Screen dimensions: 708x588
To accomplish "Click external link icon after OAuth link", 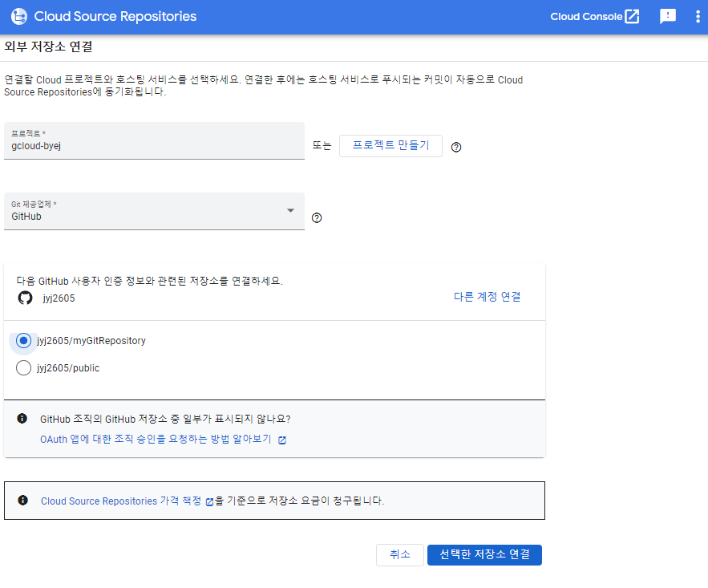I will click(x=282, y=440).
